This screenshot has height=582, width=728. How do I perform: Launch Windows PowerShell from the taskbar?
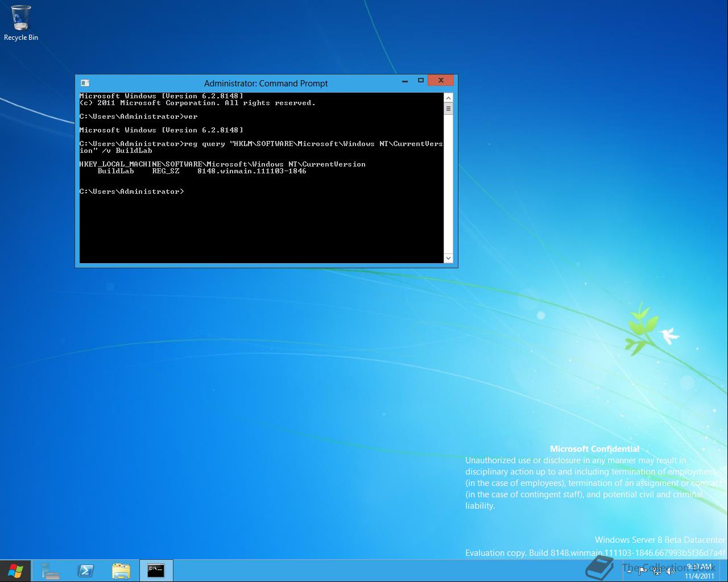click(86, 571)
